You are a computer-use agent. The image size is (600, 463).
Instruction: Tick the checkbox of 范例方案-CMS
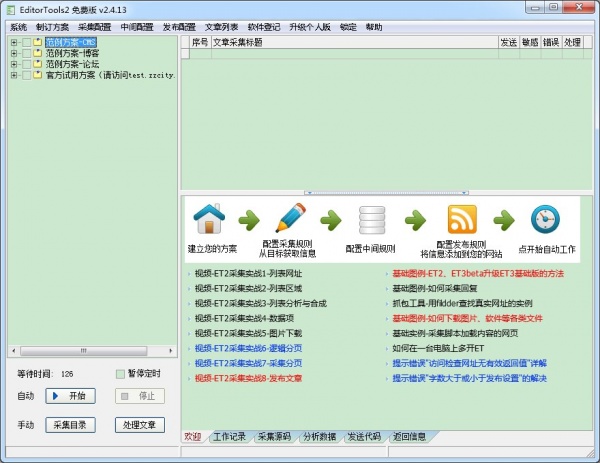[x=26, y=42]
